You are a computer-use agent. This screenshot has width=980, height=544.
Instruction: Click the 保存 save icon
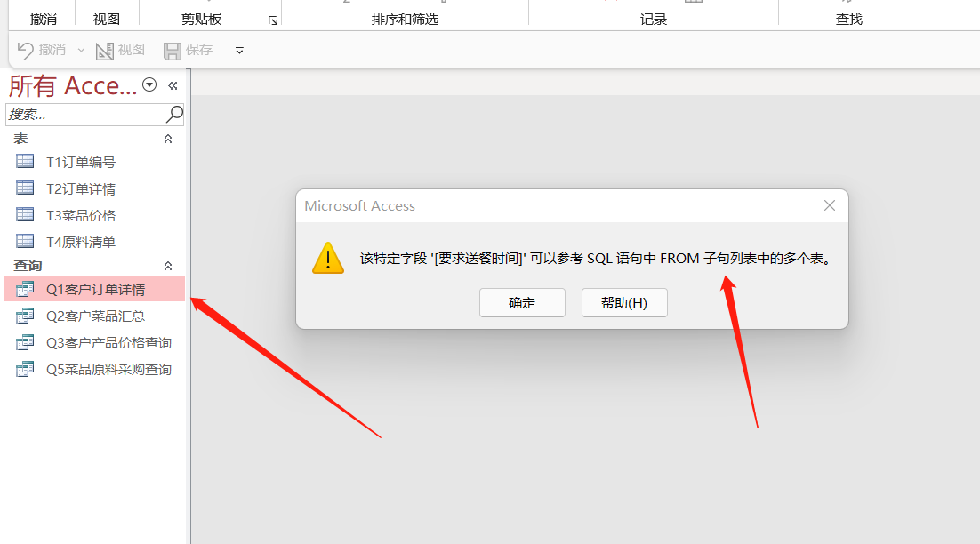173,51
